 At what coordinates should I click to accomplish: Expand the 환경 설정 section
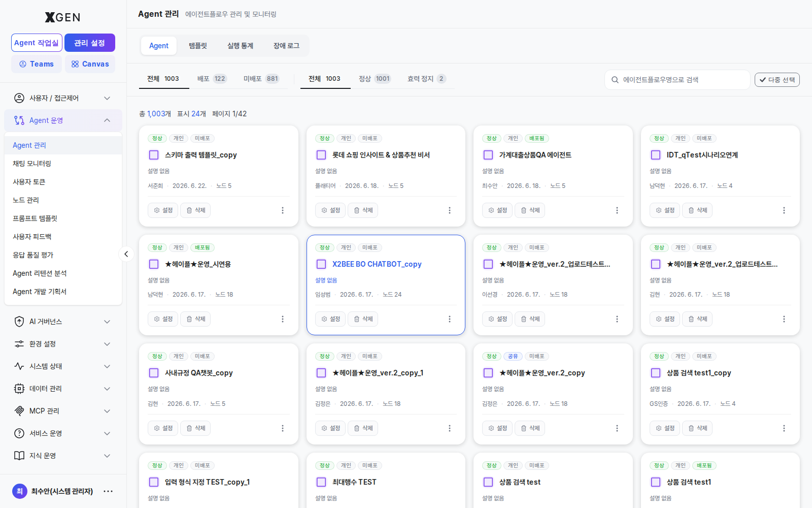pyautogui.click(x=63, y=344)
